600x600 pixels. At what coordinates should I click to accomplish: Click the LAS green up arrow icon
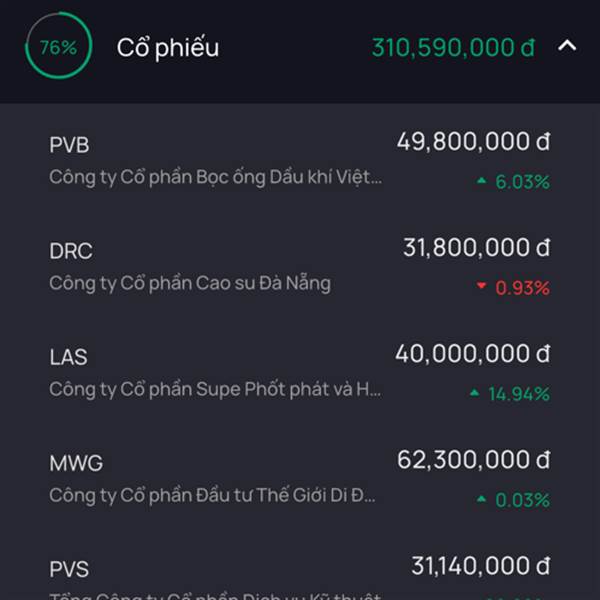click(474, 393)
